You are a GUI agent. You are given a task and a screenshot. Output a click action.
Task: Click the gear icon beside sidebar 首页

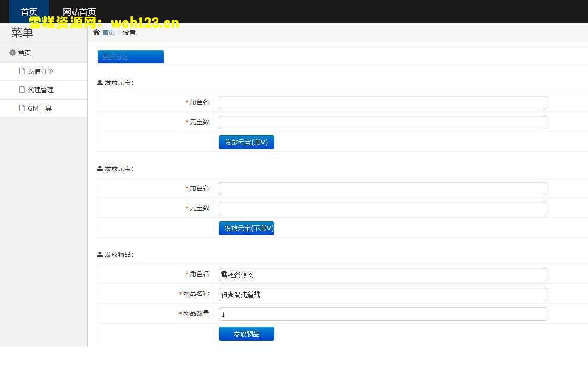[x=12, y=53]
